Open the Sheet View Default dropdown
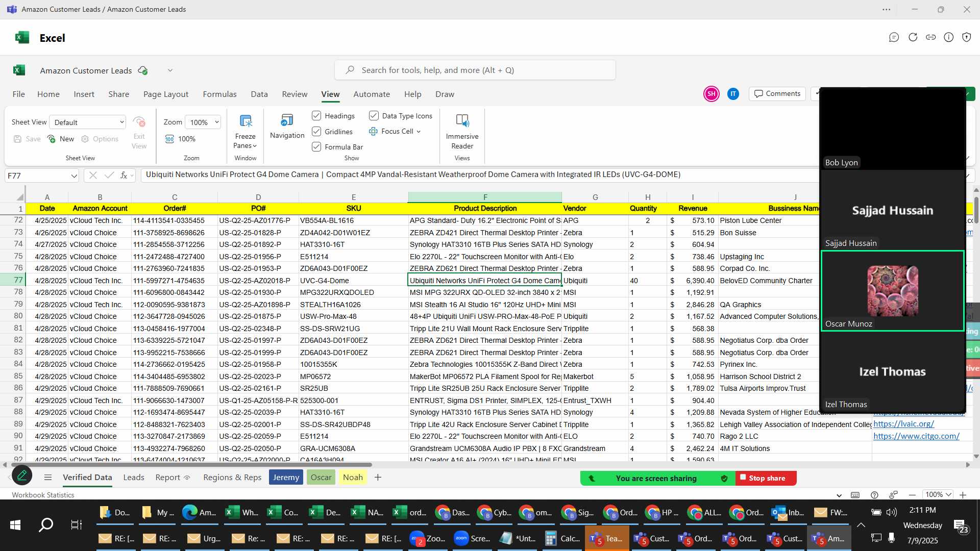Image resolution: width=980 pixels, height=551 pixels. (x=88, y=122)
